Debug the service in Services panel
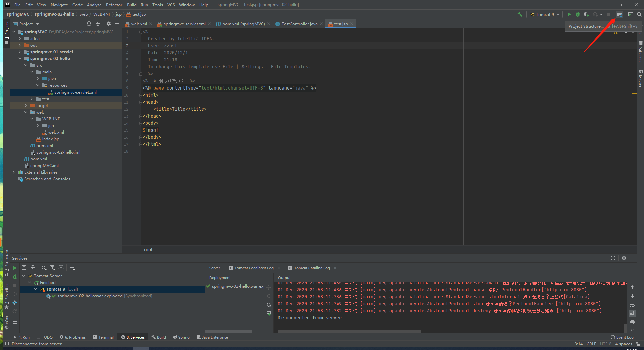Screen dimensions: 644x350 (x=15, y=277)
